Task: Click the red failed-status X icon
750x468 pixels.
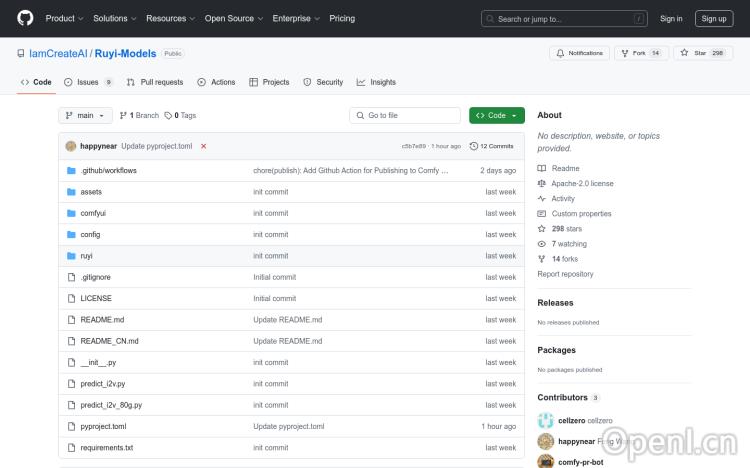Action: coord(203,146)
